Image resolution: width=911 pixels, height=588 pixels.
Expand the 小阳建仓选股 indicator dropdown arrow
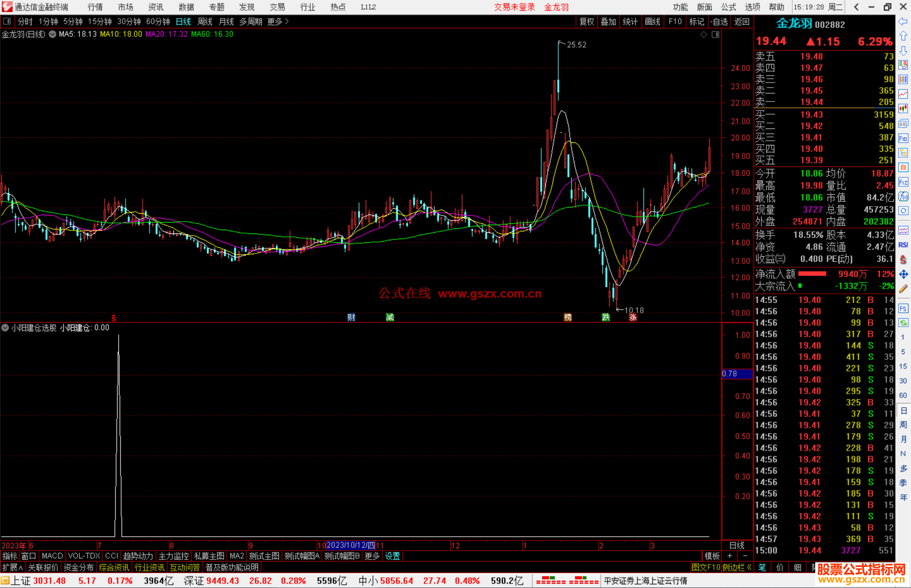click(x=5, y=328)
